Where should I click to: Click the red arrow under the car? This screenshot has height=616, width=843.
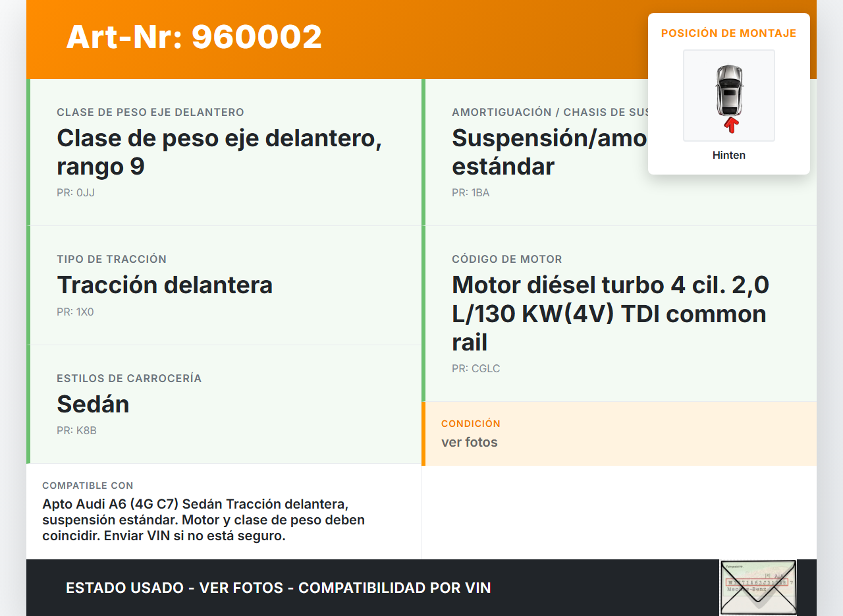coord(730,125)
